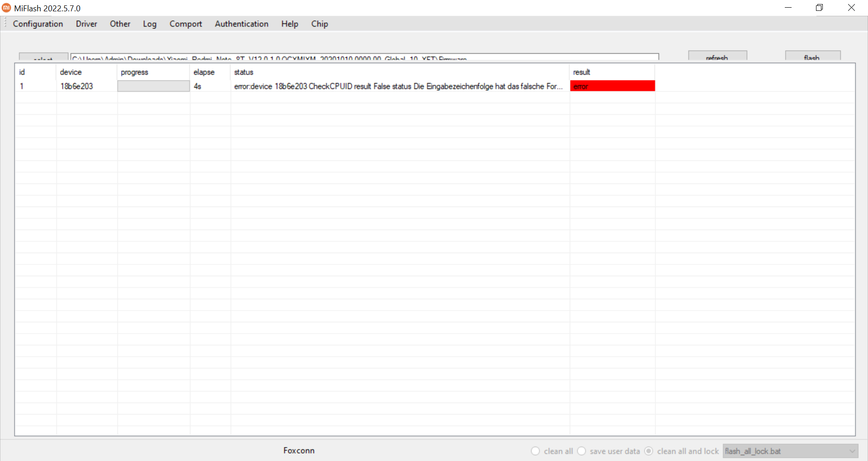Select device 18b6e203 cell
This screenshot has height=461, width=868.
pos(87,86)
